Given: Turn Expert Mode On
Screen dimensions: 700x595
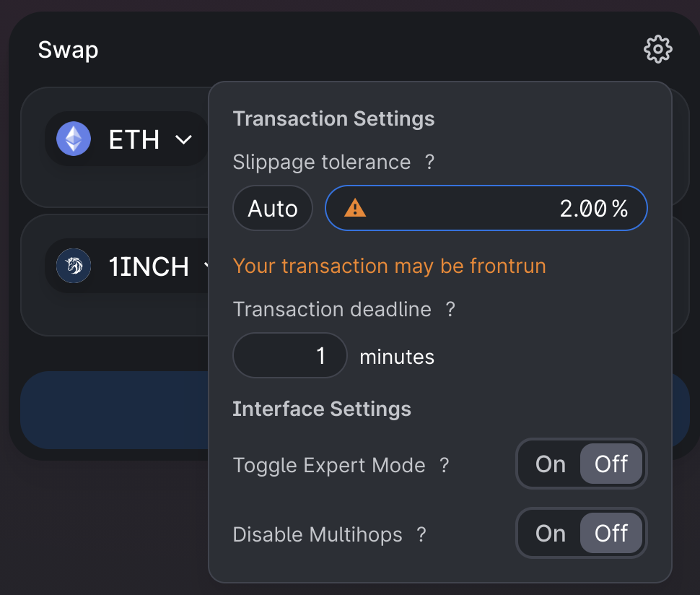Looking at the screenshot, I should point(550,464).
